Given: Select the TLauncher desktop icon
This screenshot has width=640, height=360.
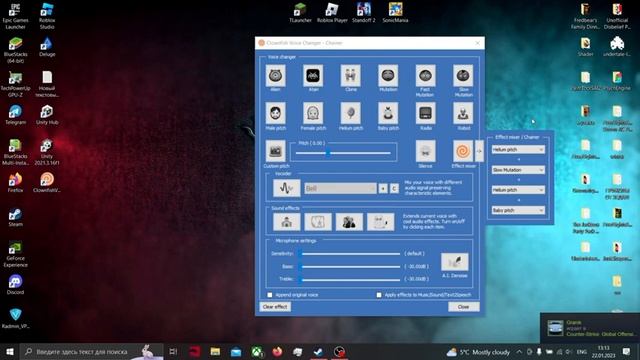Looking at the screenshot, I should 300,13.
